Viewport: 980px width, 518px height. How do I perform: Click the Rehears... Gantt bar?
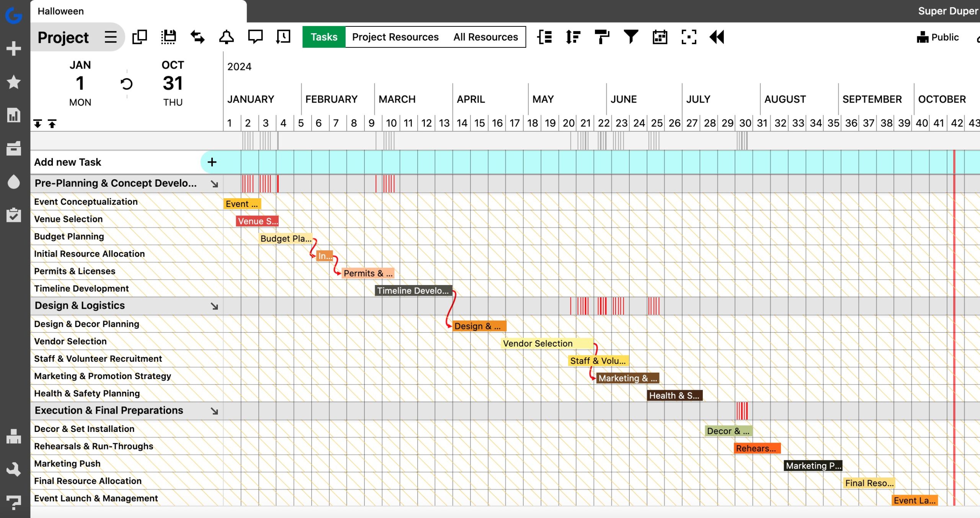tap(757, 448)
